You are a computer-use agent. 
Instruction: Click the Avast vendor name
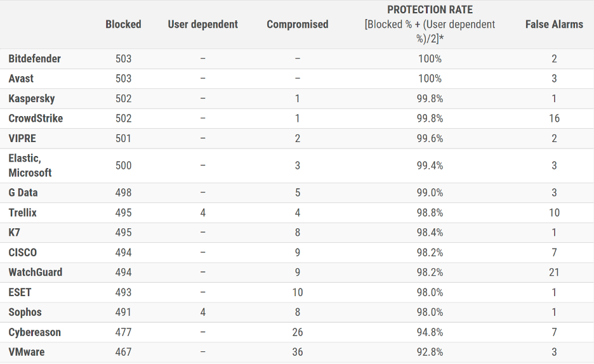pyautogui.click(x=21, y=79)
